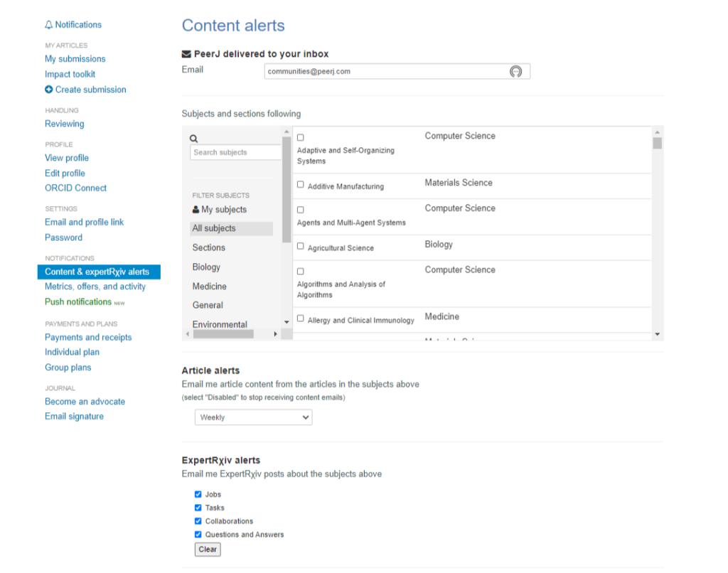
Task: Click the password manager icon in Email field
Action: [x=516, y=72]
